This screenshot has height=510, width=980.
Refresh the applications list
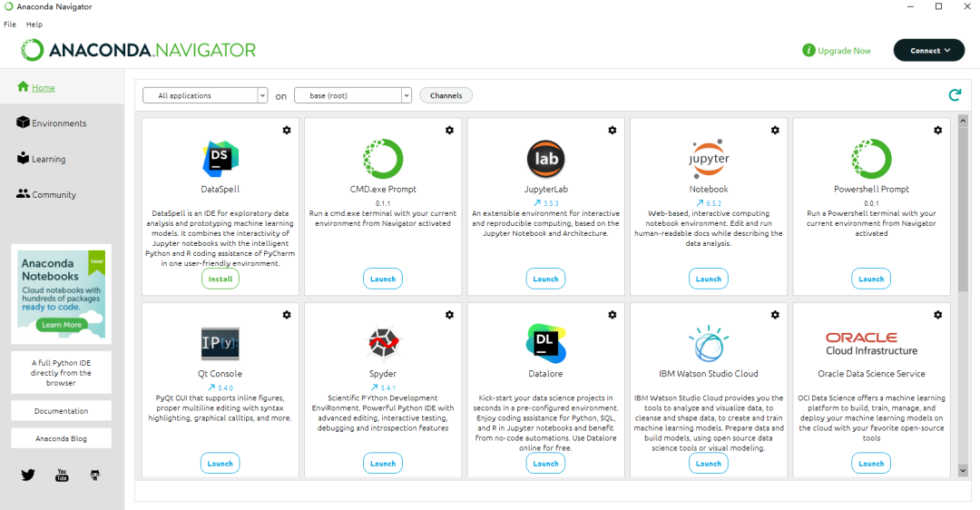tap(955, 95)
